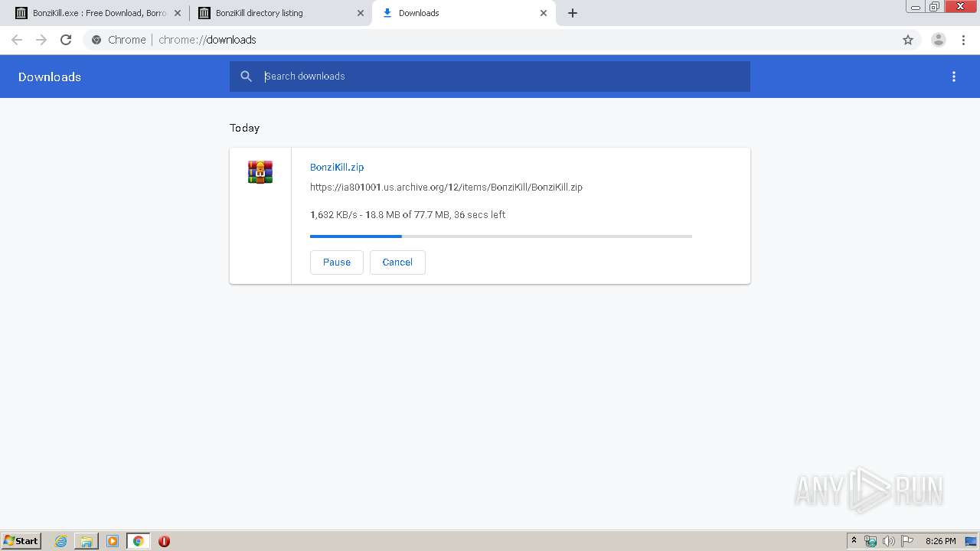The width and height of the screenshot is (980, 551).
Task: Click the download progress bar
Action: click(x=501, y=236)
